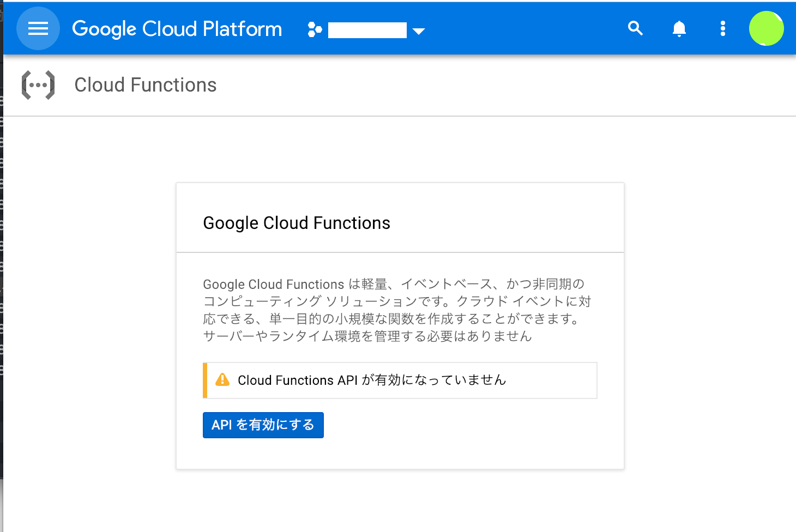Click the Cloud Functions product icon
The height and width of the screenshot is (532, 796).
click(x=38, y=85)
